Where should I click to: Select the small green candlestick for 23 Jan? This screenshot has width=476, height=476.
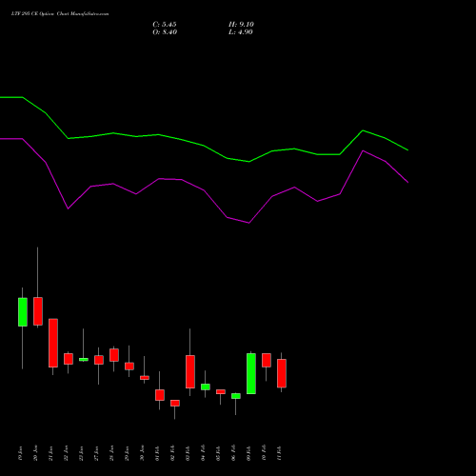pyautogui.click(x=84, y=360)
